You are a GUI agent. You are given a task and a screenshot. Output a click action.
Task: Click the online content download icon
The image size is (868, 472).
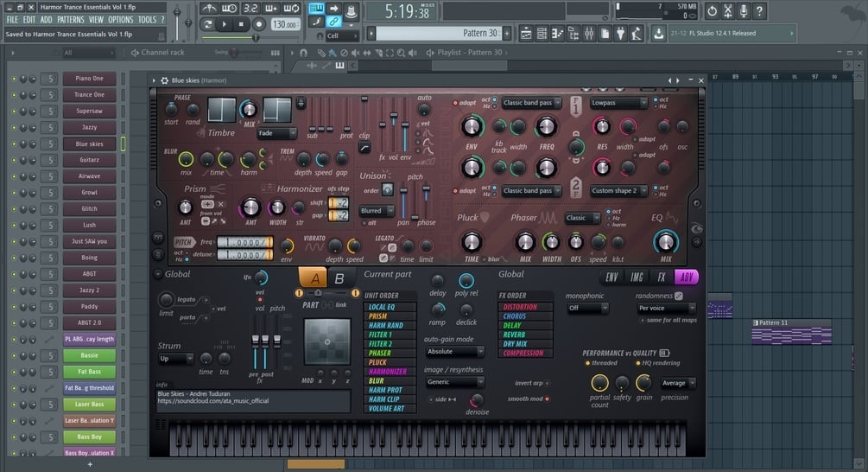coord(658,34)
